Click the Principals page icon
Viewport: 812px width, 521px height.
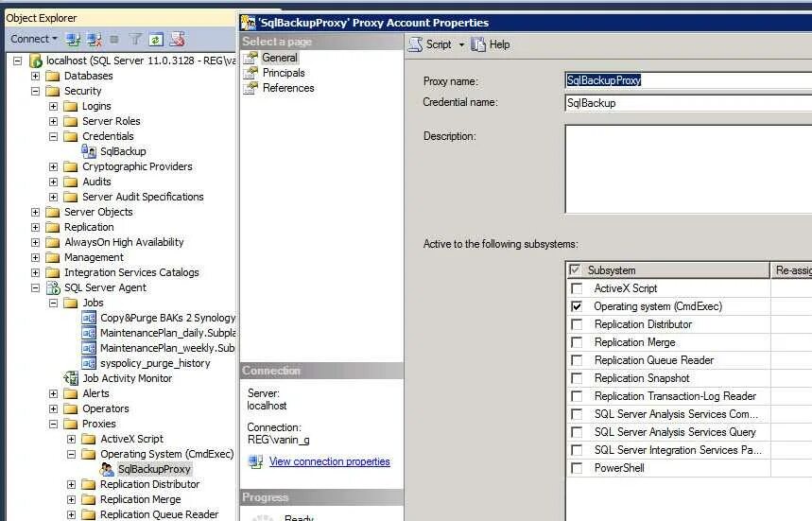coord(251,73)
